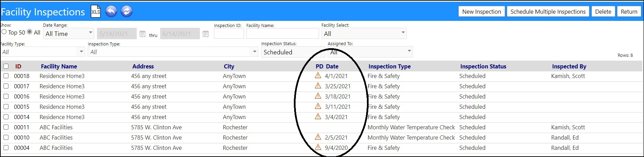Export the list with the XLS icon
This screenshot has height=157, width=644.
[x=96, y=12]
